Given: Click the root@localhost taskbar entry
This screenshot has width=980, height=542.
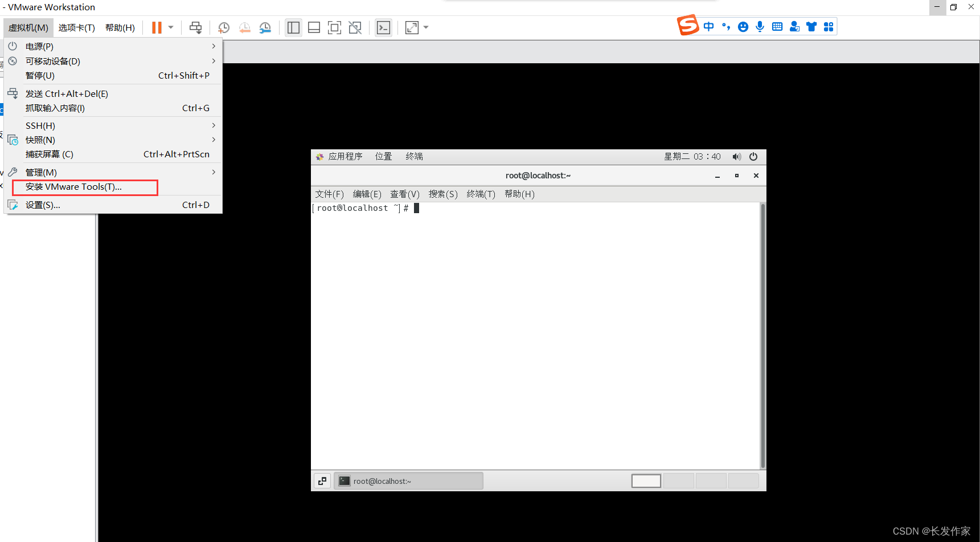Looking at the screenshot, I should (x=408, y=480).
